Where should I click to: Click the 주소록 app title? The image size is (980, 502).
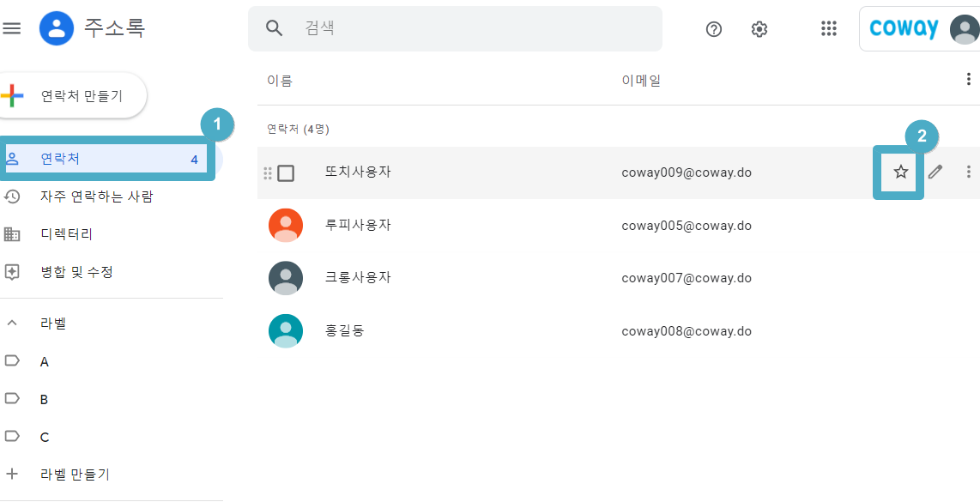tap(114, 28)
